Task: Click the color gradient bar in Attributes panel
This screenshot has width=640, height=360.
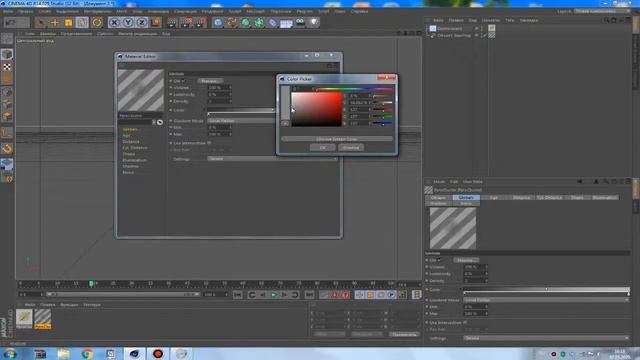Action: click(x=547, y=289)
